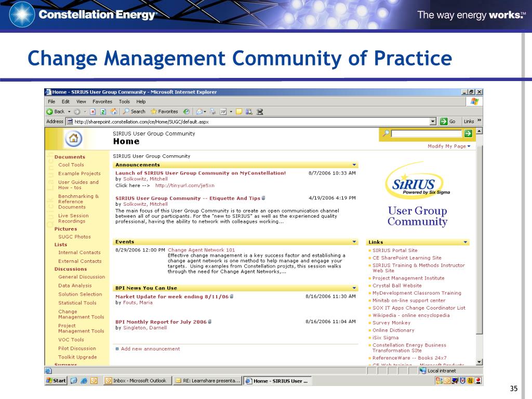Click the green Go arrow beside the address bar
The width and height of the screenshot is (532, 399).
pos(444,122)
